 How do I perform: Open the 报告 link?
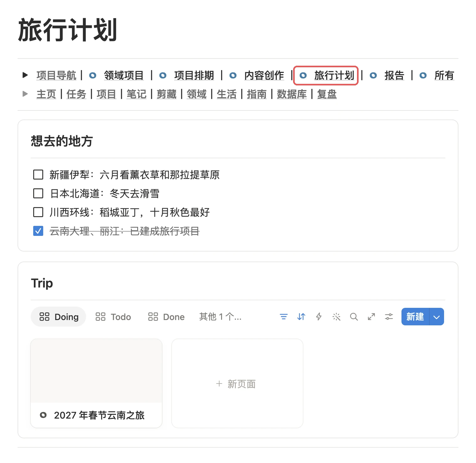point(395,75)
